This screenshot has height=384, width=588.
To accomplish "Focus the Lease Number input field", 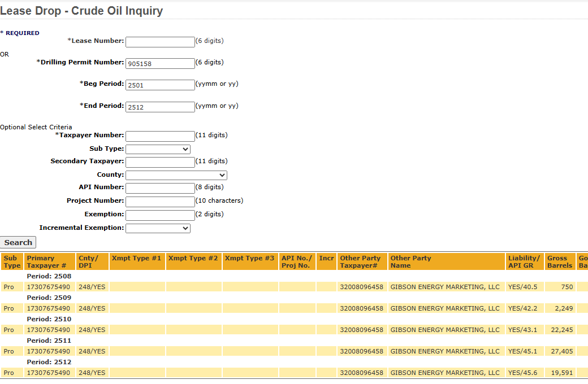I will point(160,42).
